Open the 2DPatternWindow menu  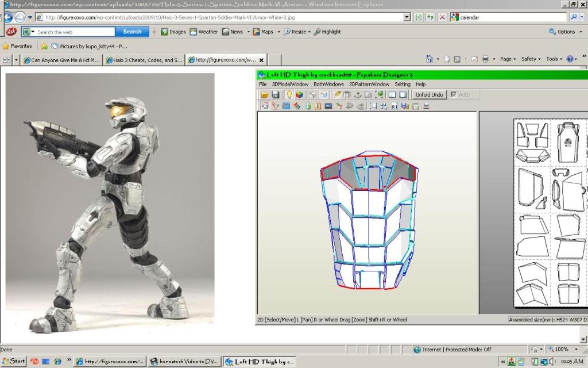click(369, 84)
